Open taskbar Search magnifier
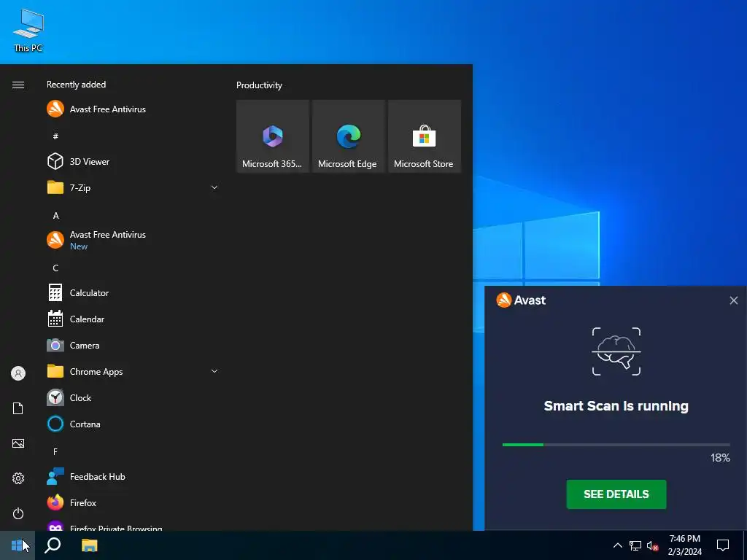 (x=53, y=545)
